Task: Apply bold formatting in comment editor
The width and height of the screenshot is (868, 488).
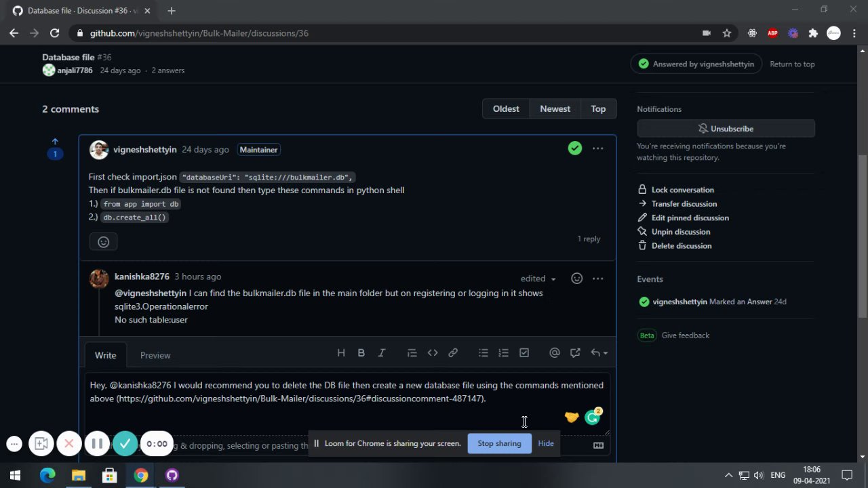Action: (361, 353)
